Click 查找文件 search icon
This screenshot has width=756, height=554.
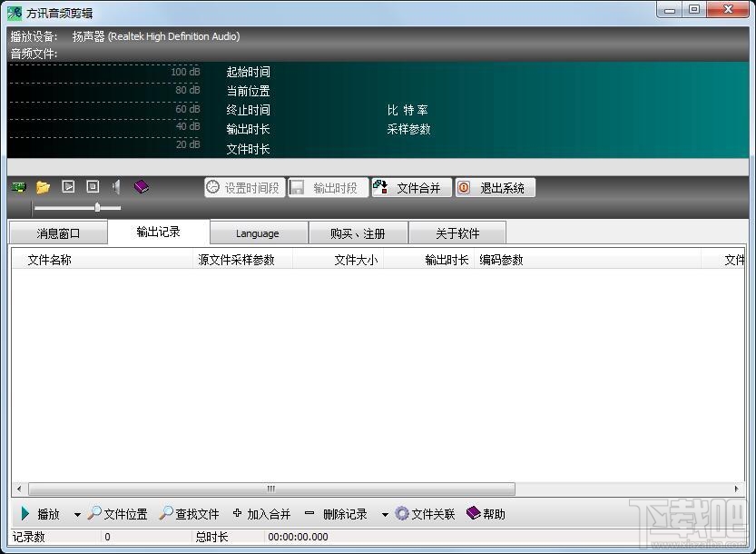[x=166, y=513]
